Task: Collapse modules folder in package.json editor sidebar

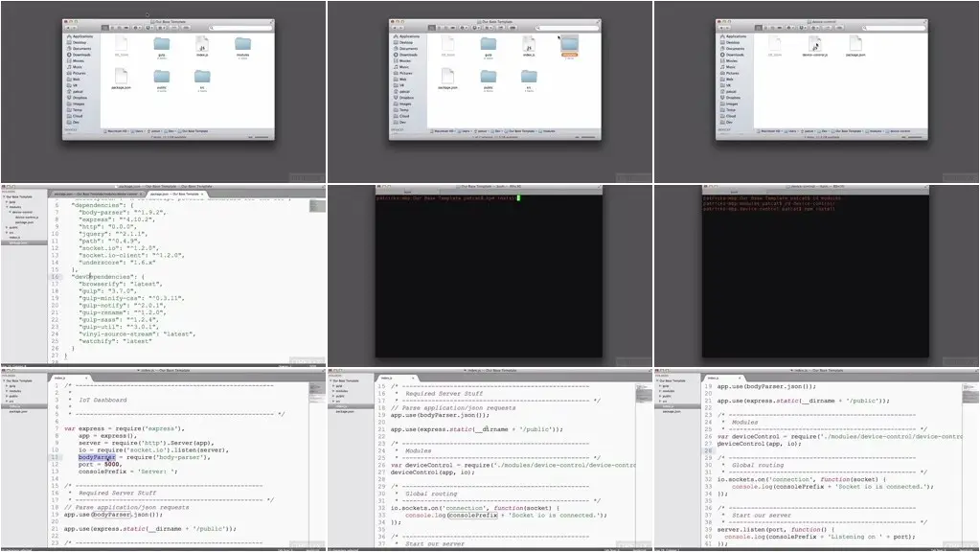Action: tap(7, 207)
